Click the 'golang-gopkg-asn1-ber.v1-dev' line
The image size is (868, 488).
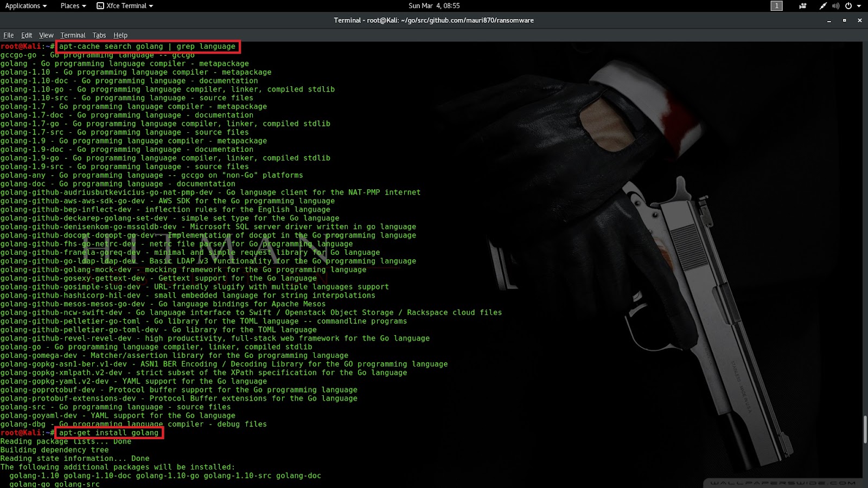tap(224, 364)
